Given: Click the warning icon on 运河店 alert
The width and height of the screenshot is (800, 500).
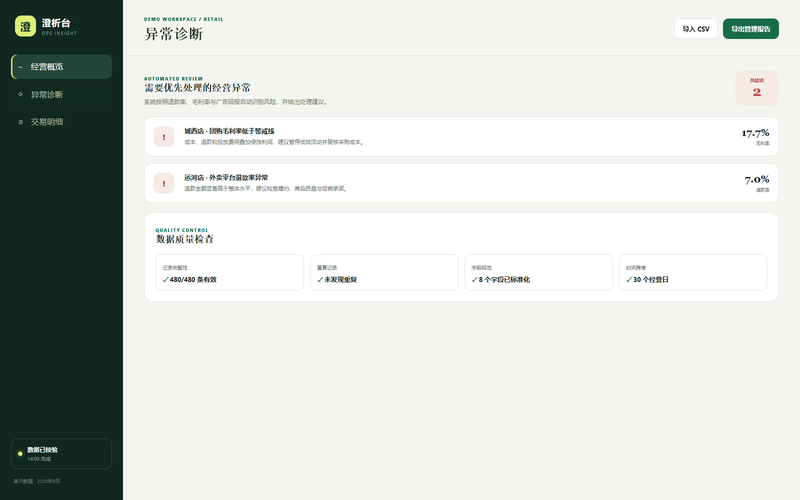Looking at the screenshot, I should [x=164, y=183].
